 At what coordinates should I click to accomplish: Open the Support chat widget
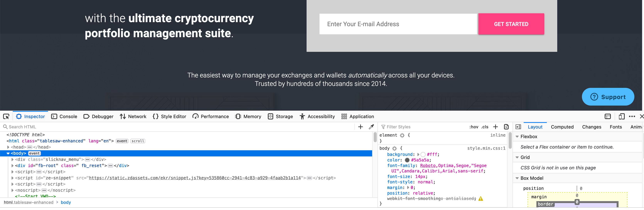coord(608,97)
